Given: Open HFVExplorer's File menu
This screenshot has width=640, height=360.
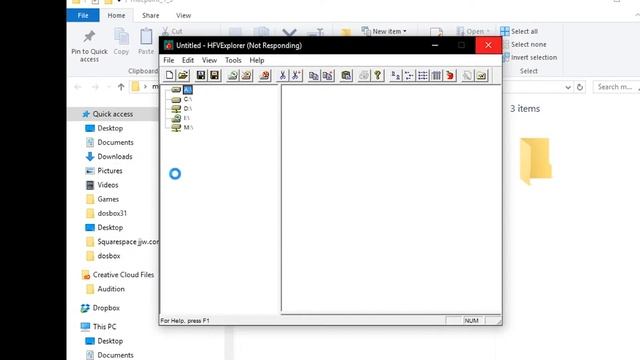Looking at the screenshot, I should tap(169, 60).
